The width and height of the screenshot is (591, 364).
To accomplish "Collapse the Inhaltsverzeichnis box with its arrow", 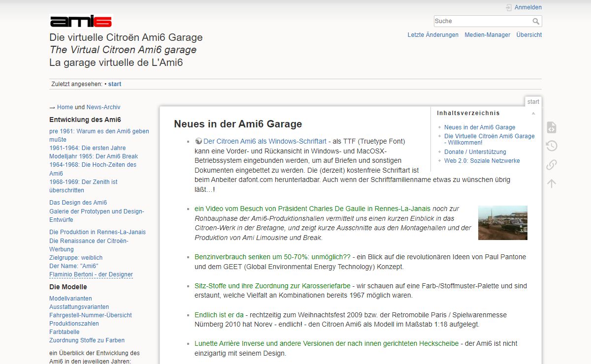I will click(533, 114).
